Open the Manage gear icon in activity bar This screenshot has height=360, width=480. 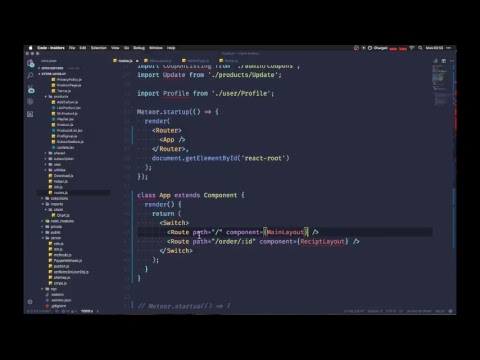(x=30, y=302)
